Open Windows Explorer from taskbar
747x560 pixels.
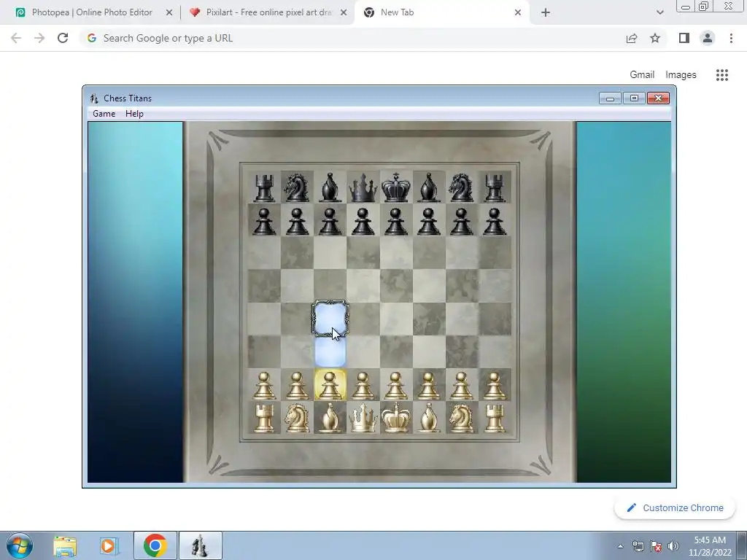(x=65, y=545)
